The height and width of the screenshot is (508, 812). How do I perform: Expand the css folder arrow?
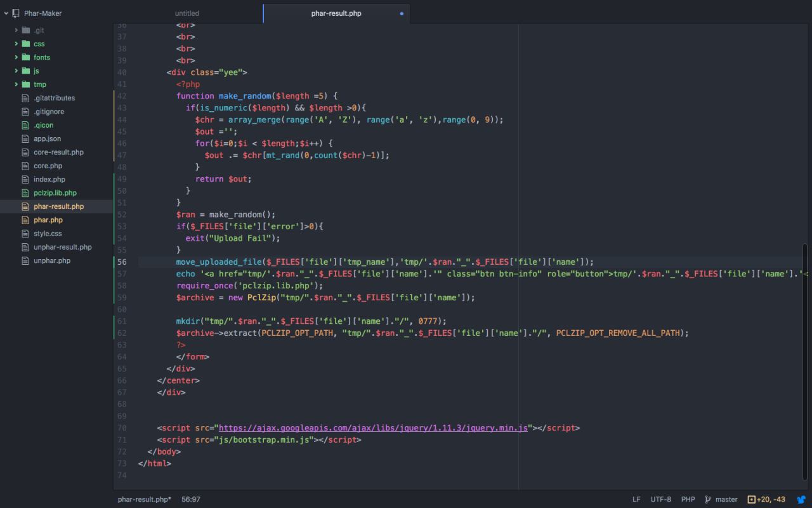pos(16,44)
